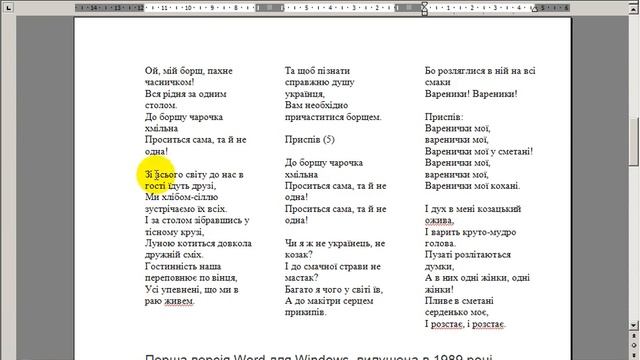
Task: Click the line 'Пузаті розлітаються'
Action: (467, 255)
